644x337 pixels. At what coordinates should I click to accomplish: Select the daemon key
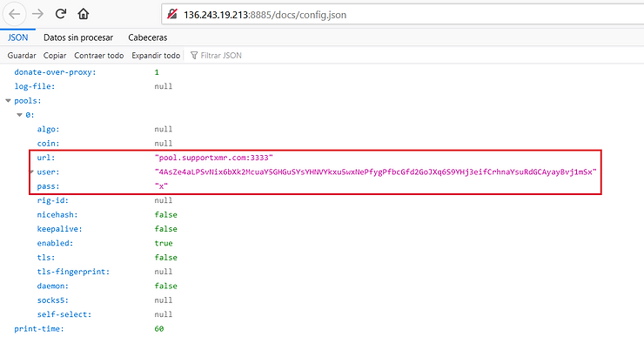[x=52, y=286]
